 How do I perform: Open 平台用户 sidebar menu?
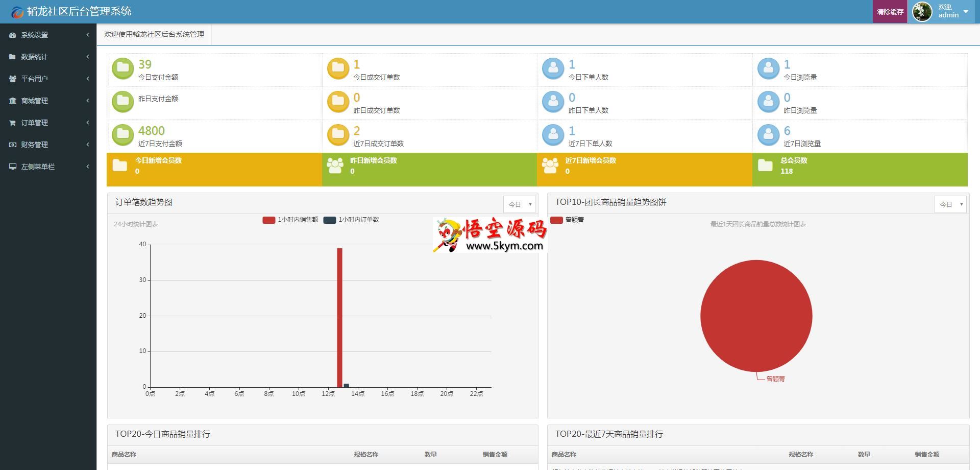point(48,79)
